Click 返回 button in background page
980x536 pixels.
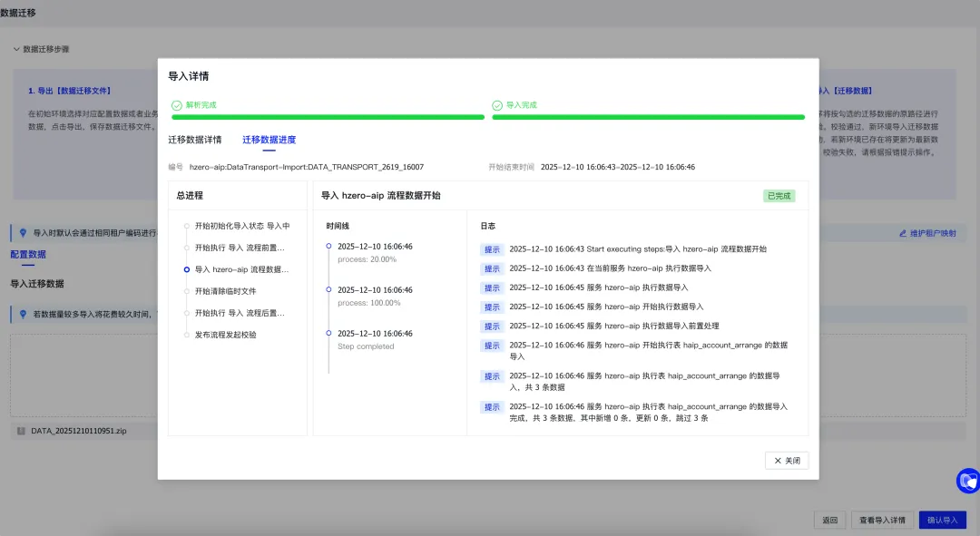point(829,520)
